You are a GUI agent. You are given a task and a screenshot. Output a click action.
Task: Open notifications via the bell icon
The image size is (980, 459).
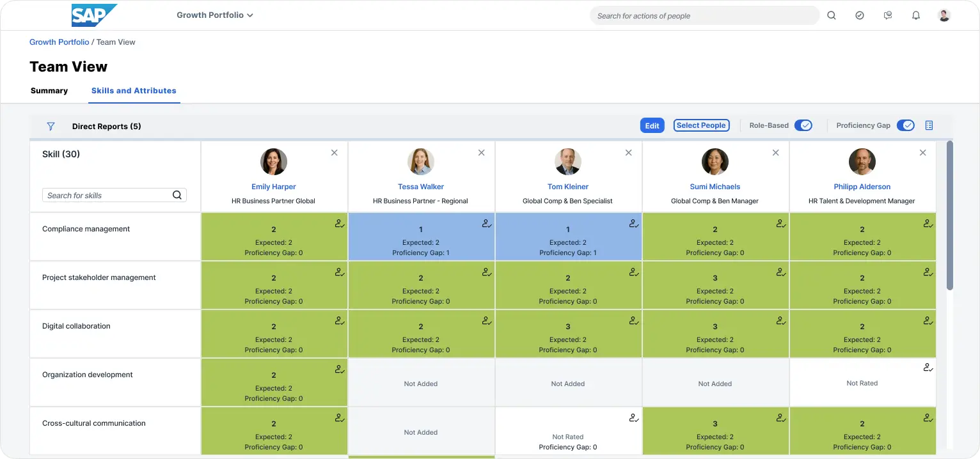tap(915, 15)
